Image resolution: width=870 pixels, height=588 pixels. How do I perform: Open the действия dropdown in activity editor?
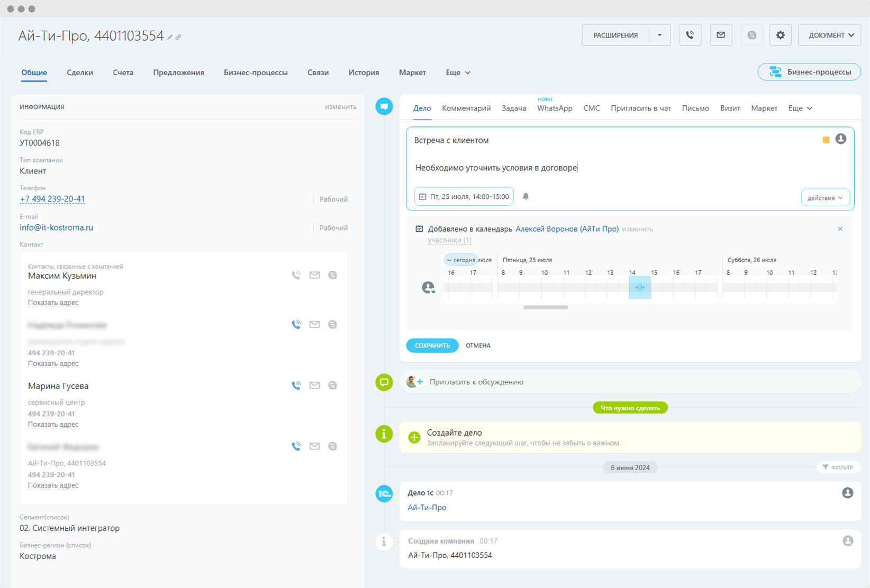[x=825, y=198]
